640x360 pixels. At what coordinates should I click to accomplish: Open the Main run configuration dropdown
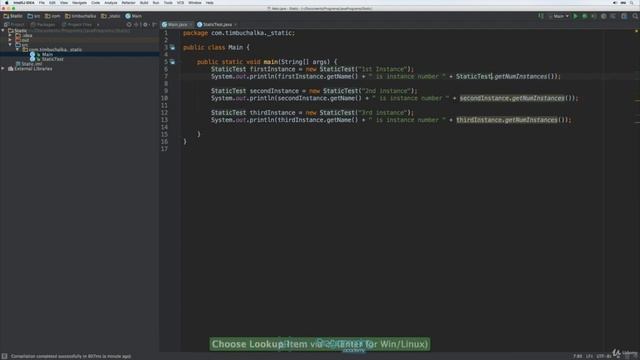click(x=559, y=16)
